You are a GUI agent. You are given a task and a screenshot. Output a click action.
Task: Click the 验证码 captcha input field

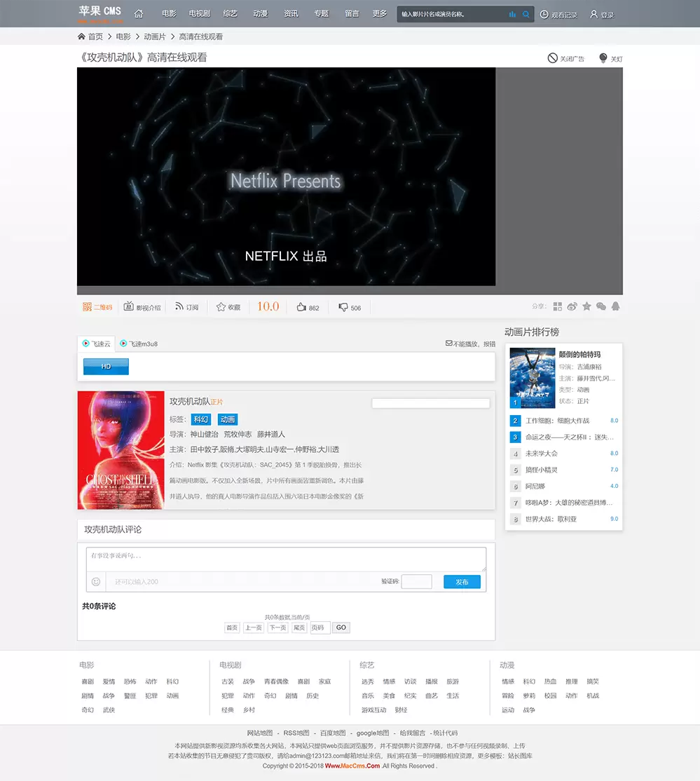point(417,582)
